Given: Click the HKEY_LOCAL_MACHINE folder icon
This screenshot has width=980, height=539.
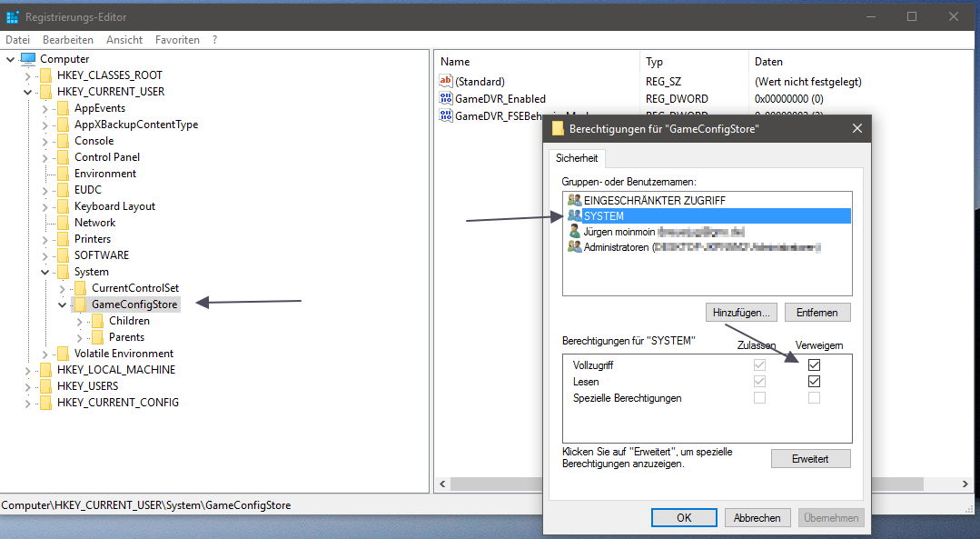Looking at the screenshot, I should tap(45, 370).
